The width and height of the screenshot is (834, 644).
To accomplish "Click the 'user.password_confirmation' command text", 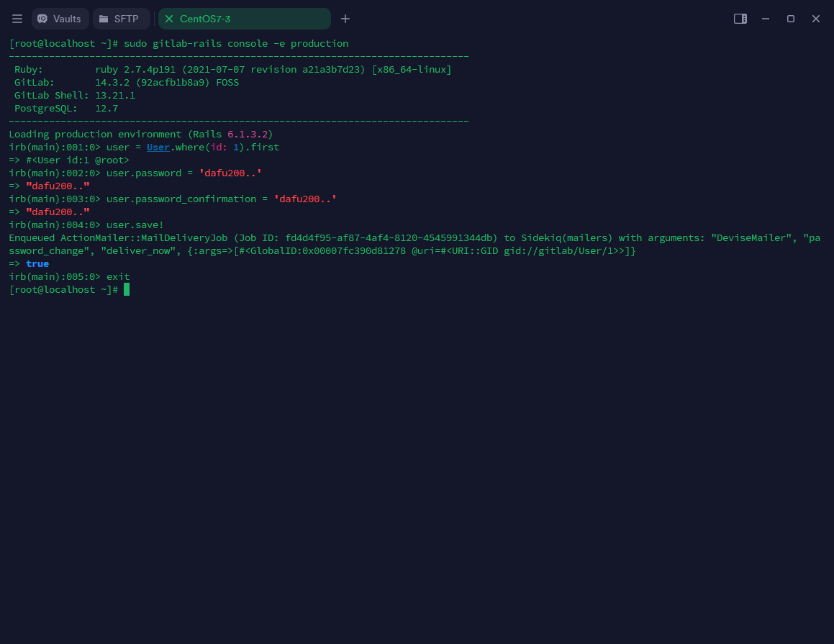I will [181, 199].
